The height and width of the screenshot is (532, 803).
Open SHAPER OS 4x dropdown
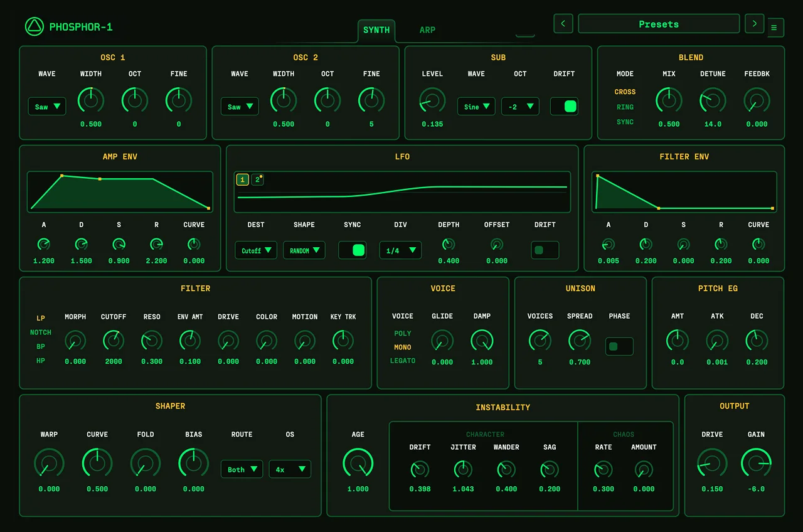[290, 469]
